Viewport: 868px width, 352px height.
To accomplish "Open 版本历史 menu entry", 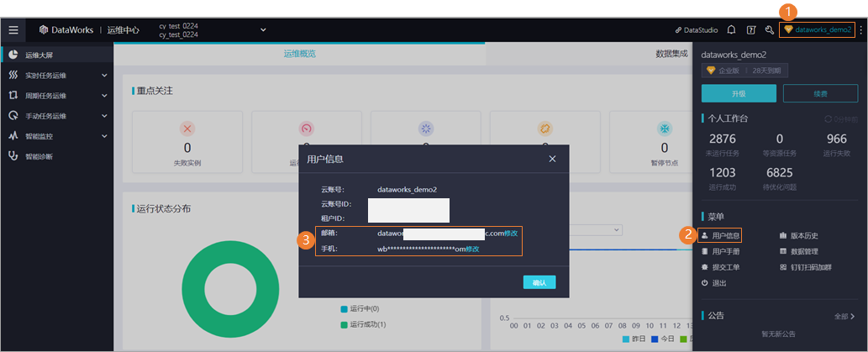I will coord(799,236).
